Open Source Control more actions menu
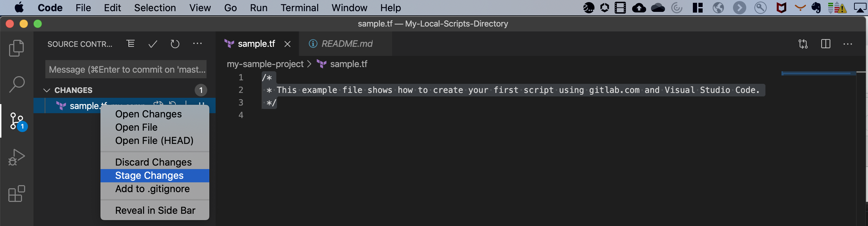Screen dimensions: 868x226 [x=197, y=44]
